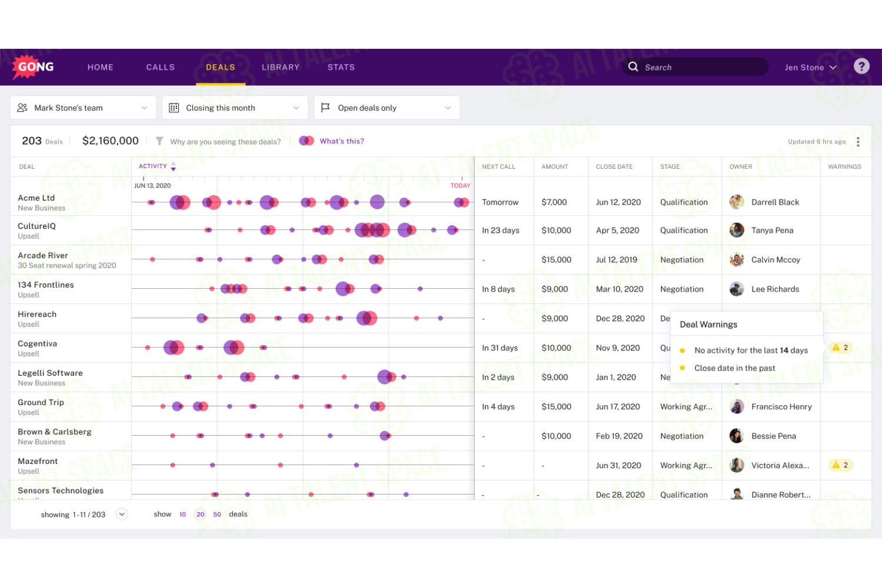Image resolution: width=882 pixels, height=588 pixels.
Task: Show 10 deals per page
Action: pyautogui.click(x=182, y=514)
